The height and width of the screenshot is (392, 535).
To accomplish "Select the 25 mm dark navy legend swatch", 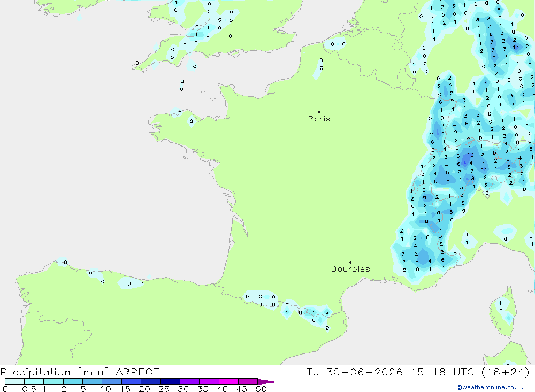I will point(170,381).
